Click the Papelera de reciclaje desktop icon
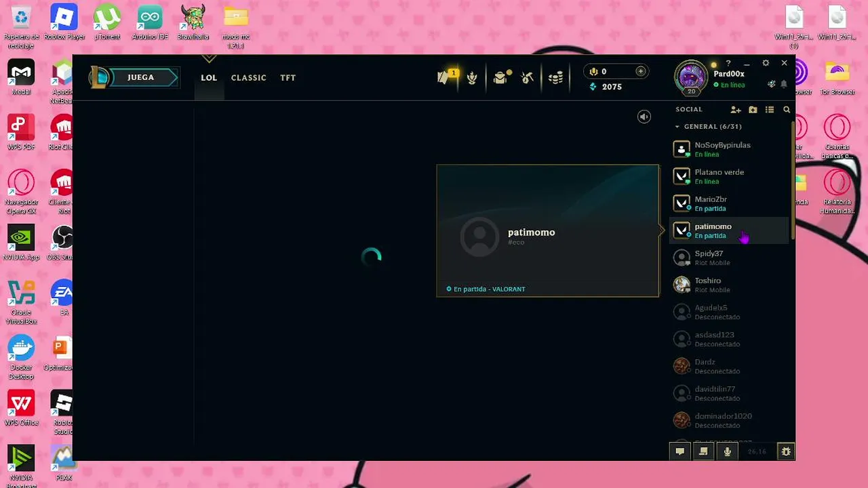 click(x=21, y=27)
